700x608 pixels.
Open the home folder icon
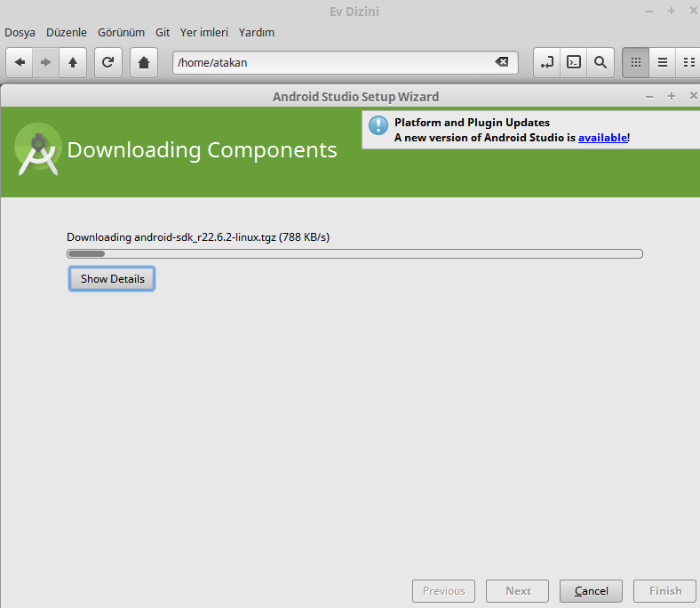(144, 62)
